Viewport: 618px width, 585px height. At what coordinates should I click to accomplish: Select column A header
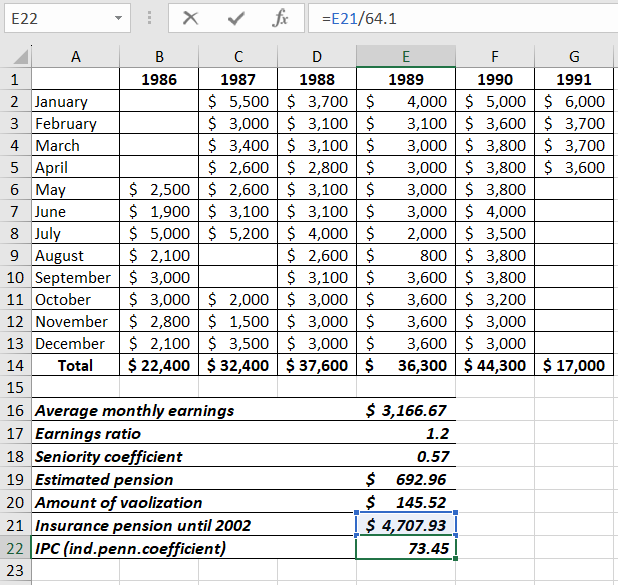click(x=76, y=56)
